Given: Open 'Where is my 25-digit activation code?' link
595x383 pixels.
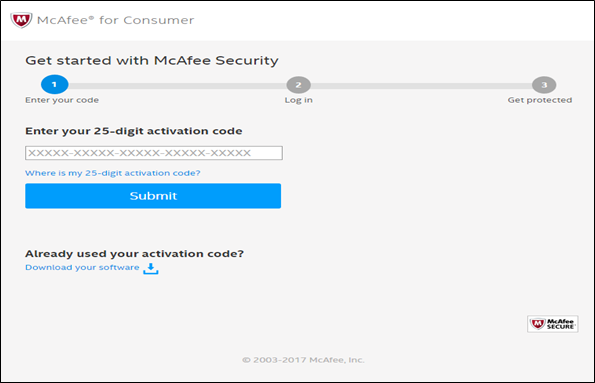Looking at the screenshot, I should point(113,173).
